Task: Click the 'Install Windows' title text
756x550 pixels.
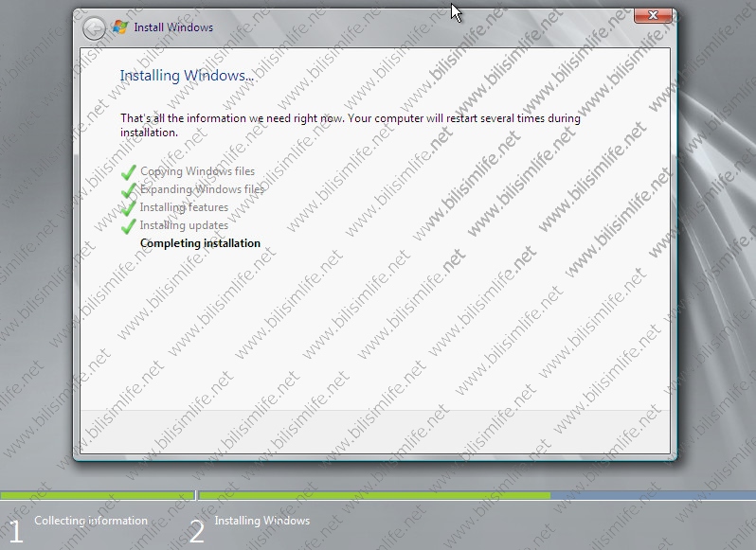Action: tap(173, 27)
